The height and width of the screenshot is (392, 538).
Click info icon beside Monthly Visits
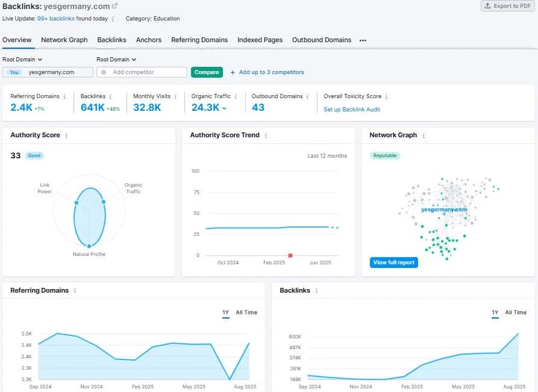175,96
